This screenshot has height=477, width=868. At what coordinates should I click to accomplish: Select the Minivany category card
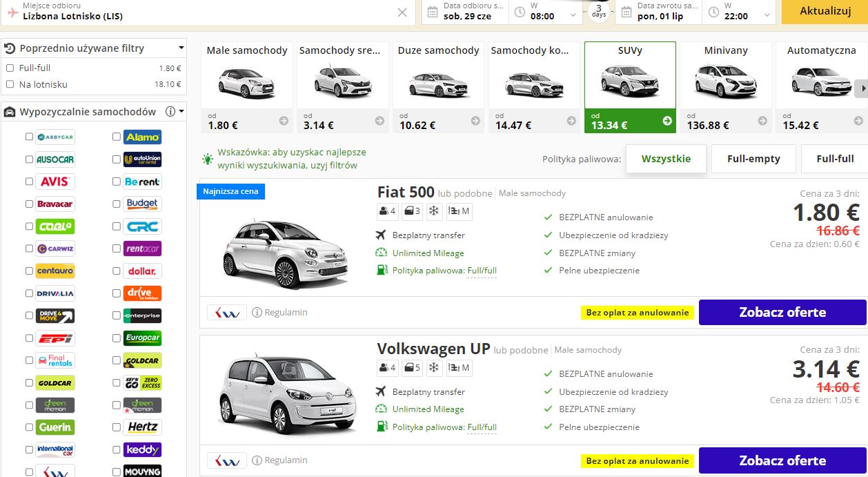coord(726,87)
